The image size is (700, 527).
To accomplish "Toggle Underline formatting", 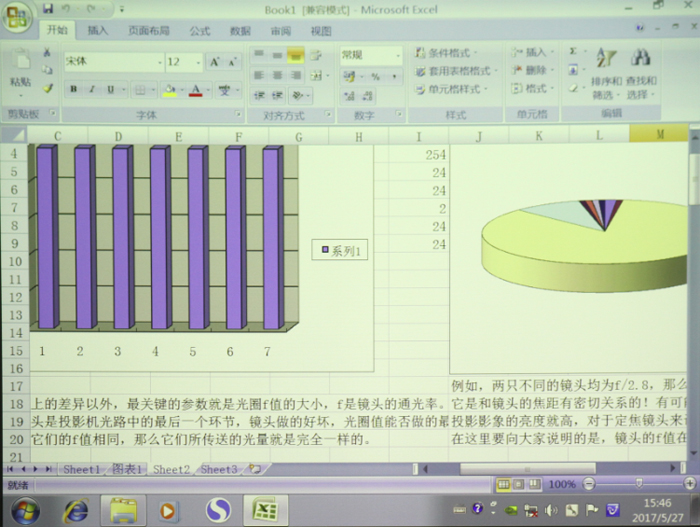I will click(x=111, y=90).
